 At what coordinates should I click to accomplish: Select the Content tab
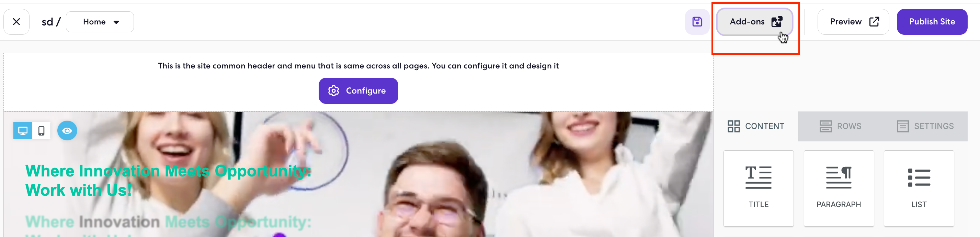[x=755, y=126]
